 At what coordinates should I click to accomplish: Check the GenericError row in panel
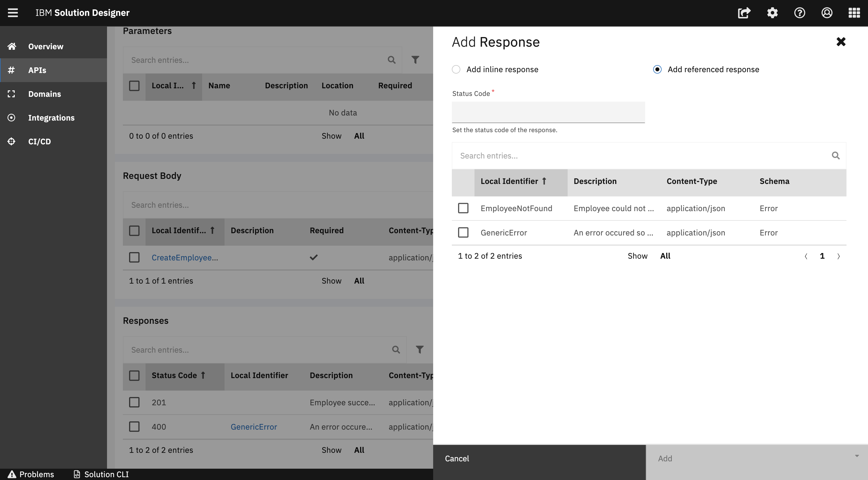[x=463, y=232]
